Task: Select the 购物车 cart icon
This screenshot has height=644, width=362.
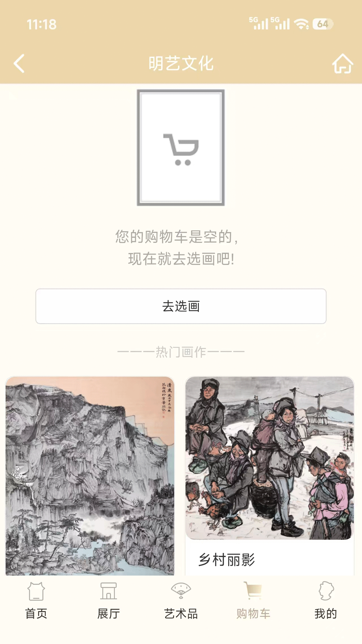Action: point(253,591)
